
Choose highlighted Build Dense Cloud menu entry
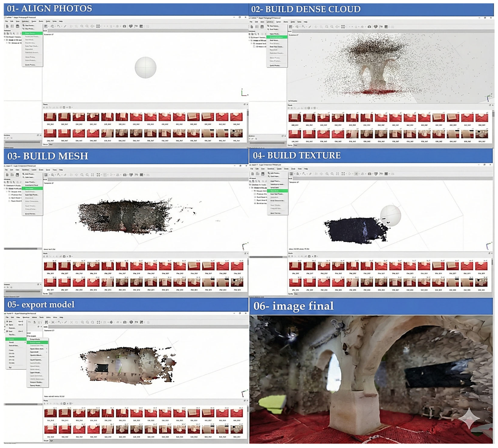coord(277,37)
